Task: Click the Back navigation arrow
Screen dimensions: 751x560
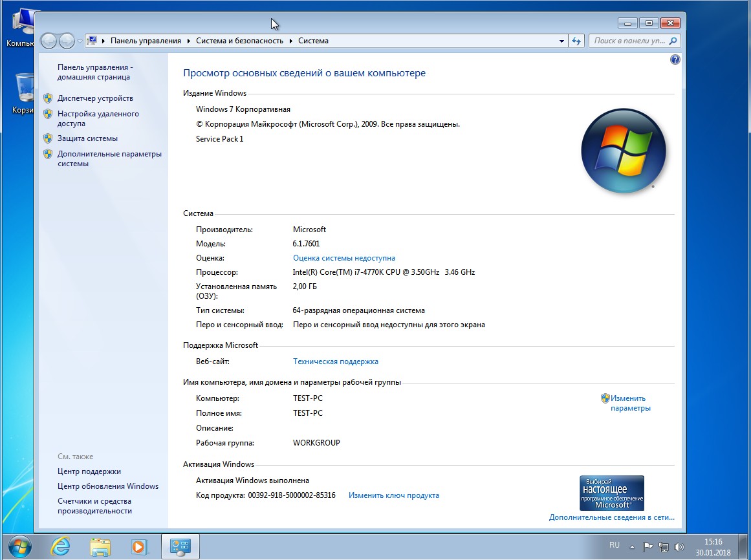Action: pos(49,41)
